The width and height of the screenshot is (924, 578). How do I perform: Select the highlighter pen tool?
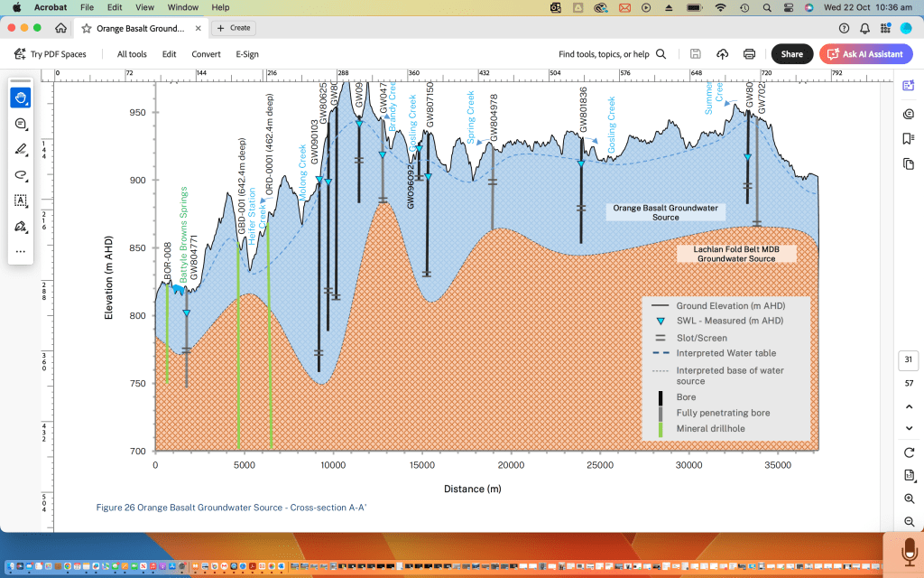coord(21,149)
